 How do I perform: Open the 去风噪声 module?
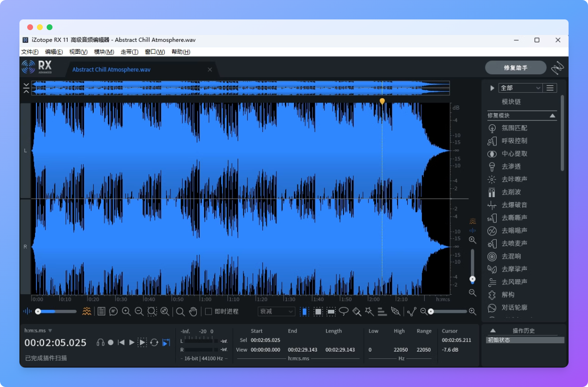point(522,282)
